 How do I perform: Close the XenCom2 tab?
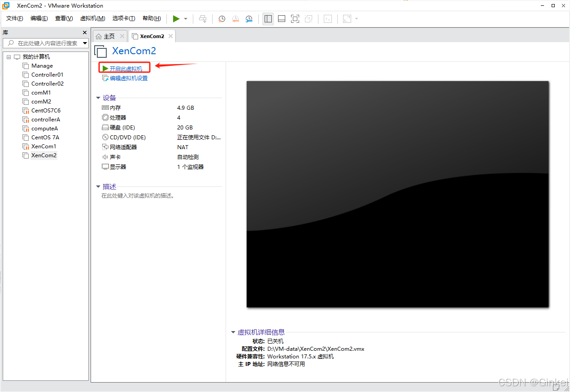[170, 36]
